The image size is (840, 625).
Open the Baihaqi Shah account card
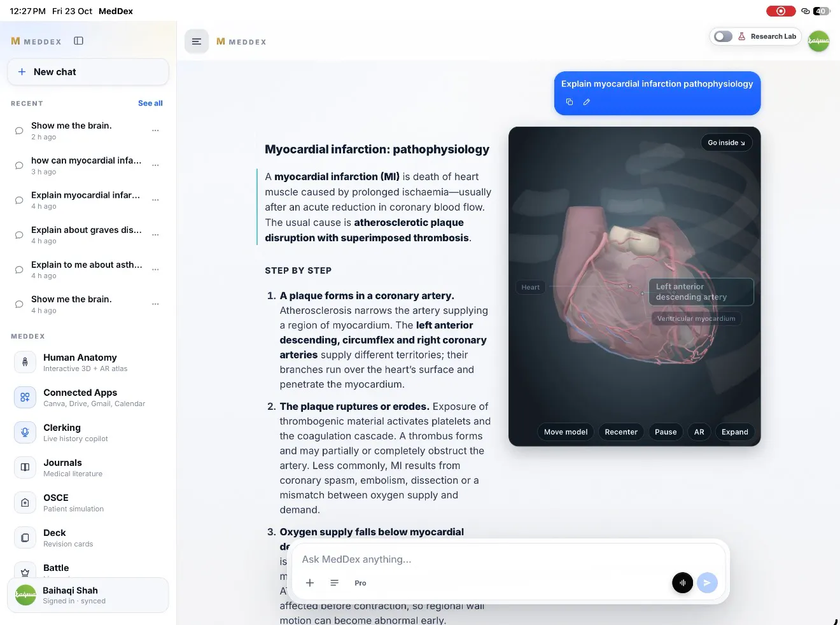click(x=88, y=595)
